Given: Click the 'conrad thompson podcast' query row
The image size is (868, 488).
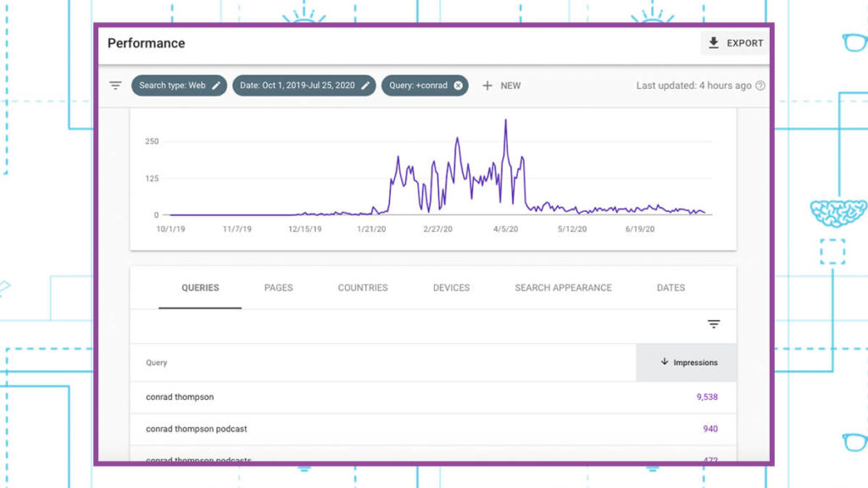Looking at the screenshot, I should click(197, 429).
